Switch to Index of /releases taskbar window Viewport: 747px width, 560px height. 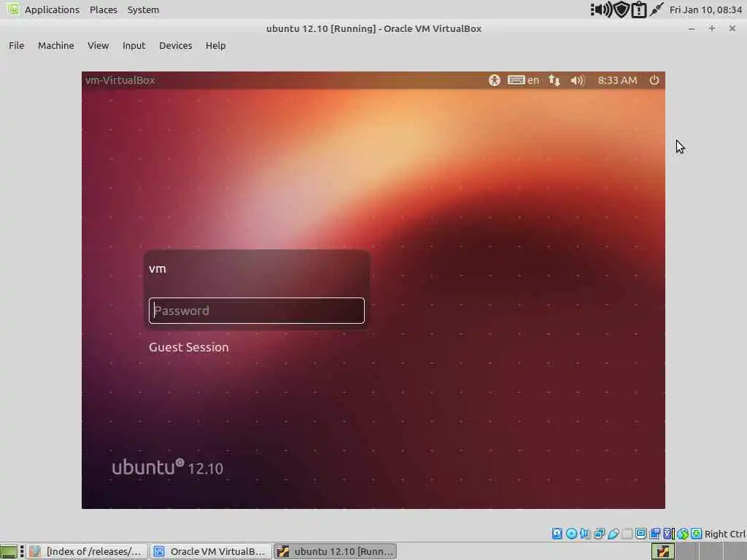88,551
